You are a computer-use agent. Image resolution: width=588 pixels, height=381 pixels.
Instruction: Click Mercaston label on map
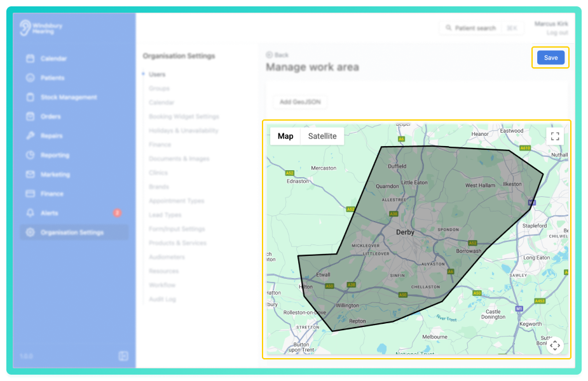324,168
